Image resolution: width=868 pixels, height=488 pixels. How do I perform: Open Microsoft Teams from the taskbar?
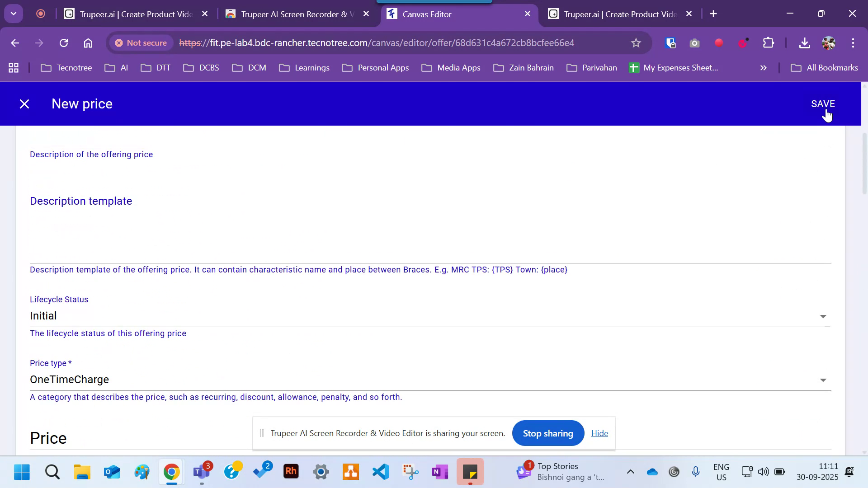(x=202, y=472)
